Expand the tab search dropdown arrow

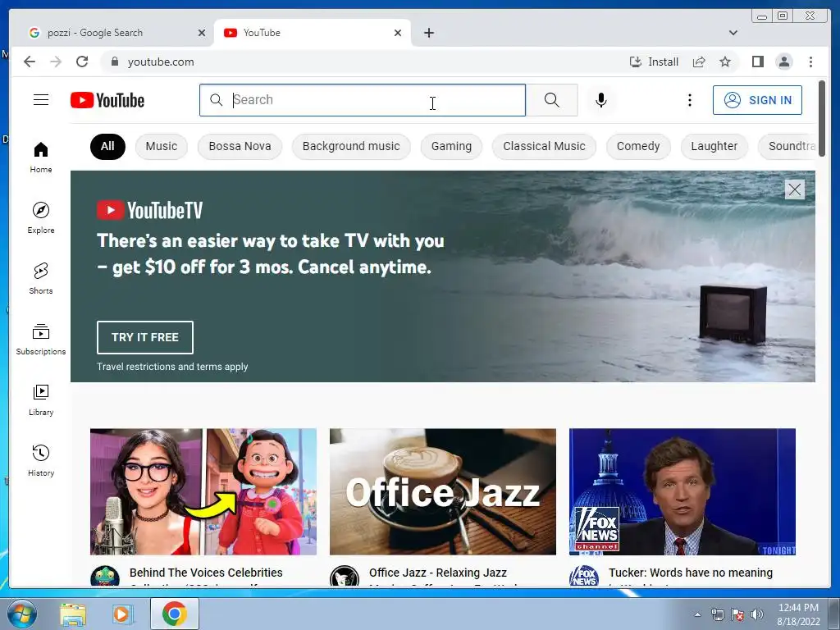click(733, 33)
